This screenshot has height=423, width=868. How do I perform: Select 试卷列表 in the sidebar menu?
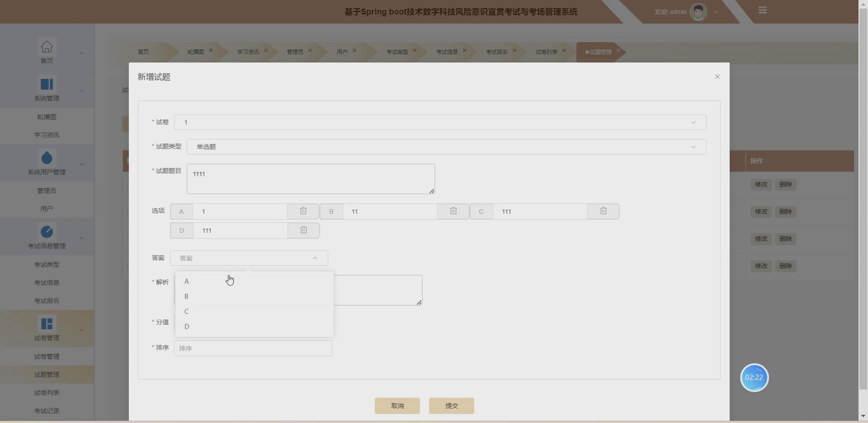pos(47,393)
